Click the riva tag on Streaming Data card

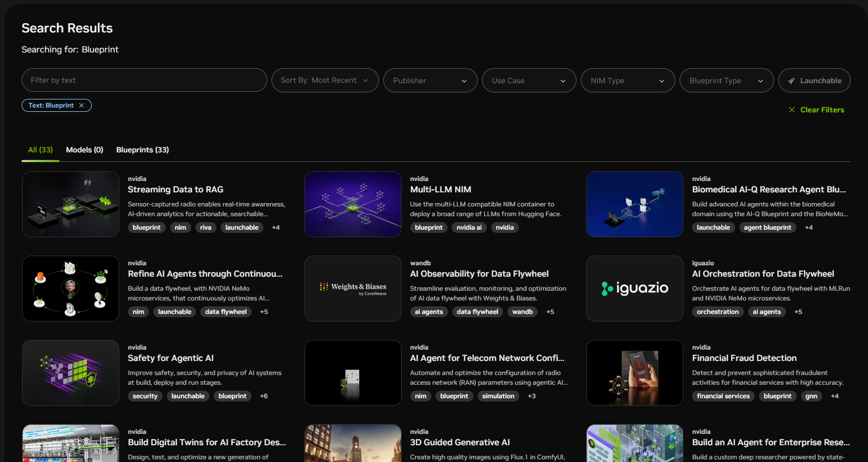(206, 227)
